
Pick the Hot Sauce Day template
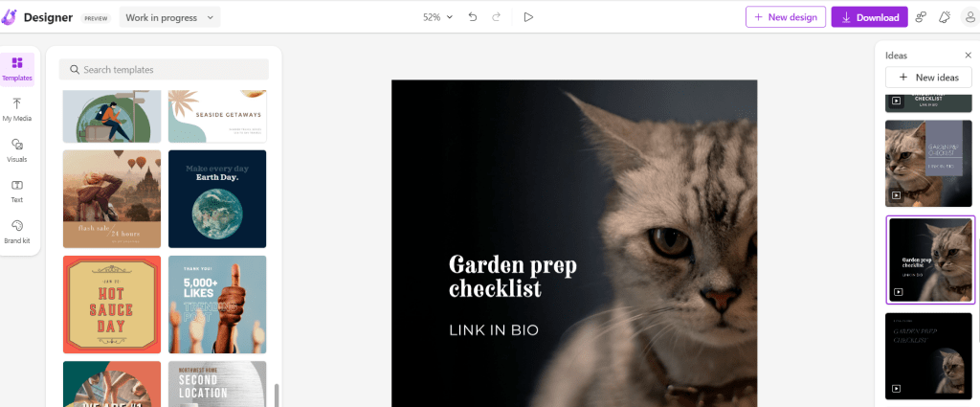(x=112, y=305)
